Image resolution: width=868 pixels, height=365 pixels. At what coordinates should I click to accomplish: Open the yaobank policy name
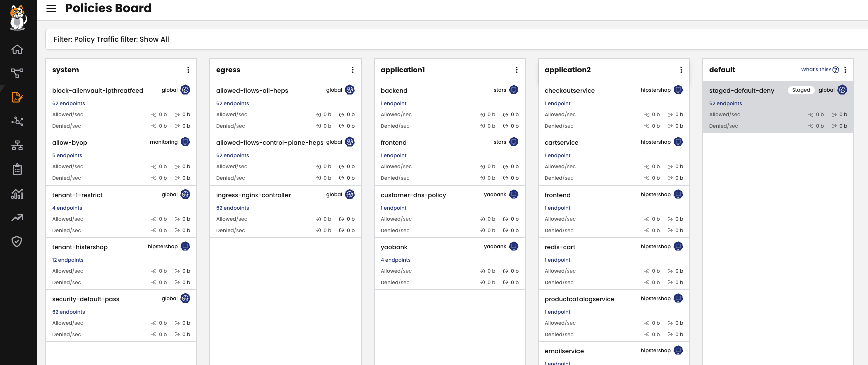(x=394, y=247)
